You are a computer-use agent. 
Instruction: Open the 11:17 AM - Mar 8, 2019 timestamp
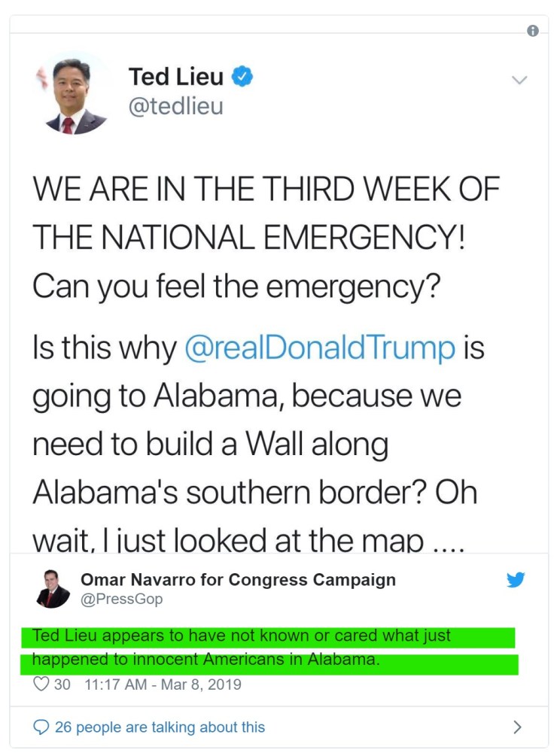click(163, 685)
